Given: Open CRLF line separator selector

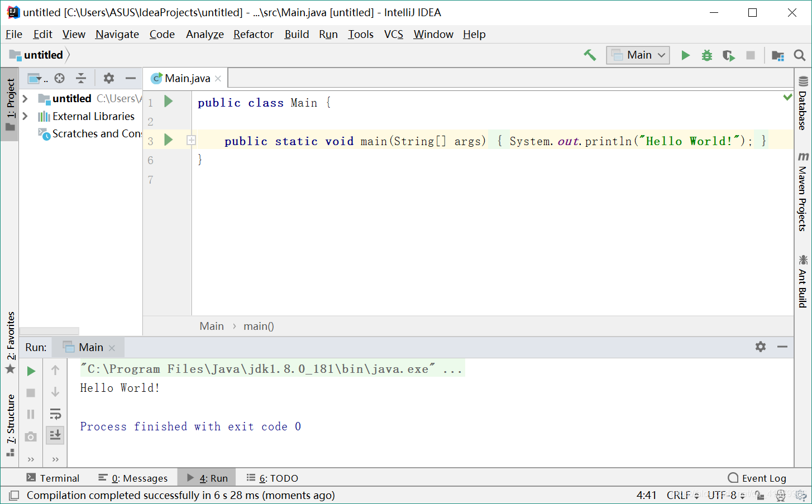Looking at the screenshot, I should (682, 495).
